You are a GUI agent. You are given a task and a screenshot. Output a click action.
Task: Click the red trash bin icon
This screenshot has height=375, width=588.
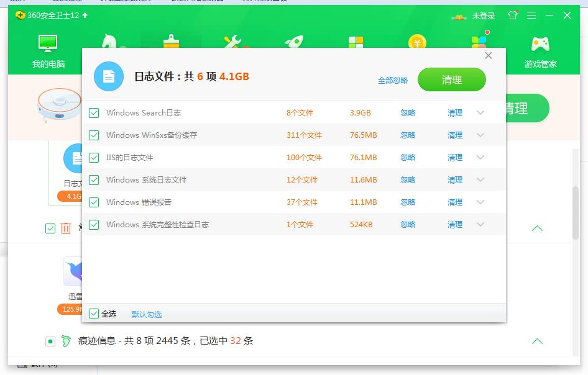tap(66, 228)
